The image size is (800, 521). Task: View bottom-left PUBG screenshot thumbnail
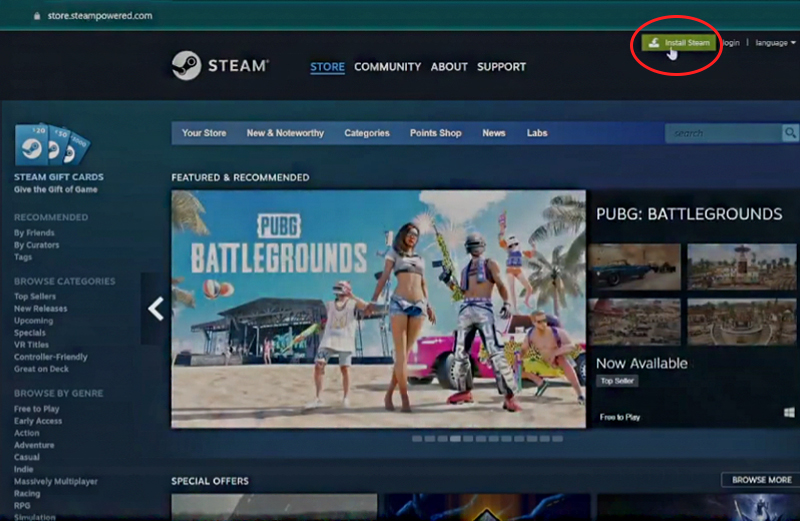pos(634,322)
